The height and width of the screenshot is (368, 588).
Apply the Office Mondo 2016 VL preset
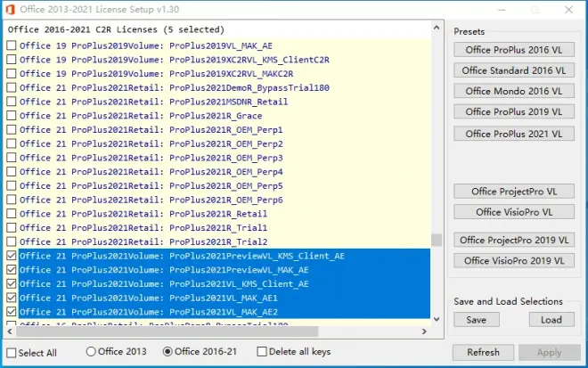point(514,91)
